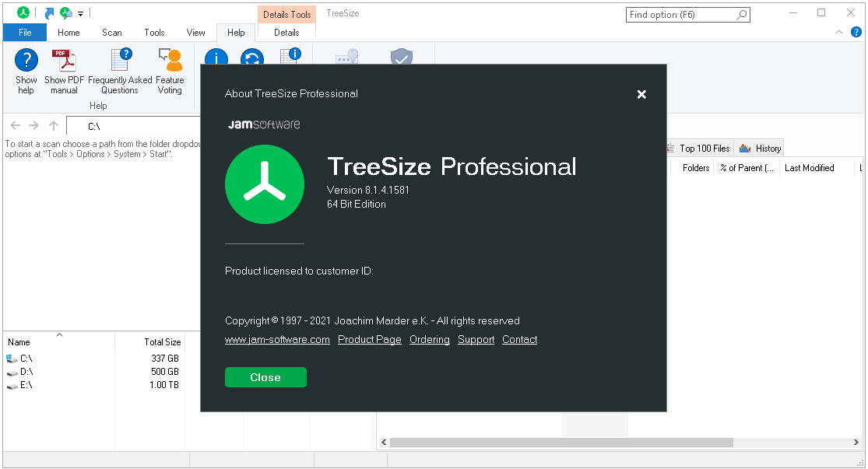Click the % of Parent column header
The height and width of the screenshot is (469, 868).
click(747, 168)
